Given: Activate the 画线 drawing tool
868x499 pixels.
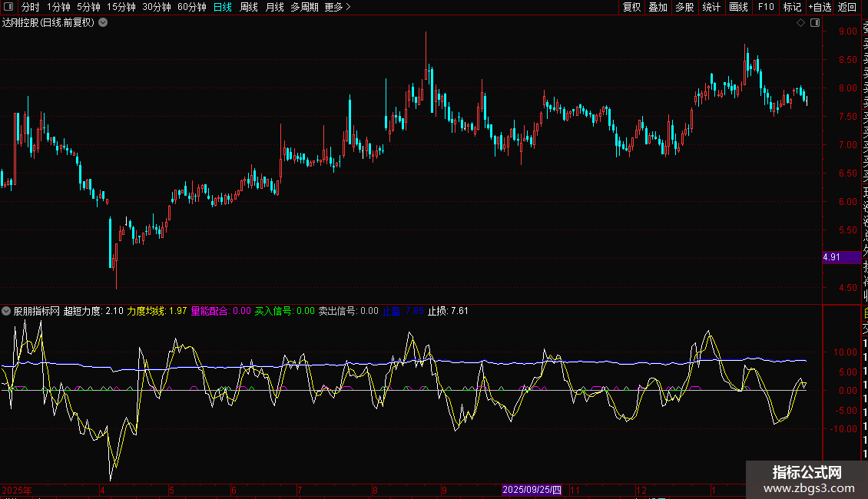Looking at the screenshot, I should click(x=738, y=7).
